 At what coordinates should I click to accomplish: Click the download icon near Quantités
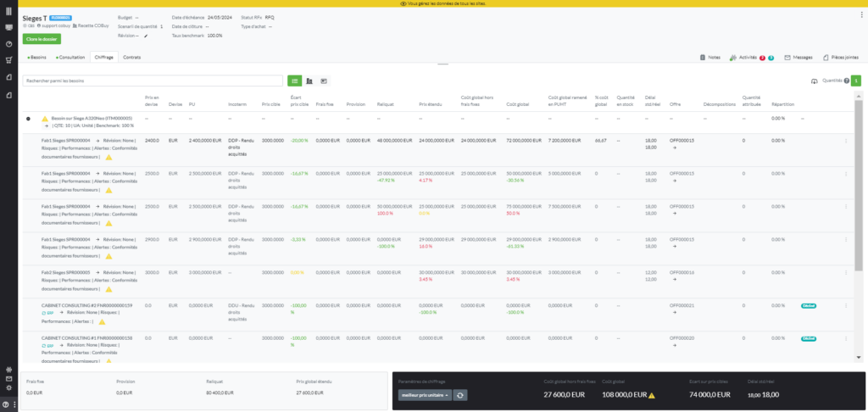815,81
